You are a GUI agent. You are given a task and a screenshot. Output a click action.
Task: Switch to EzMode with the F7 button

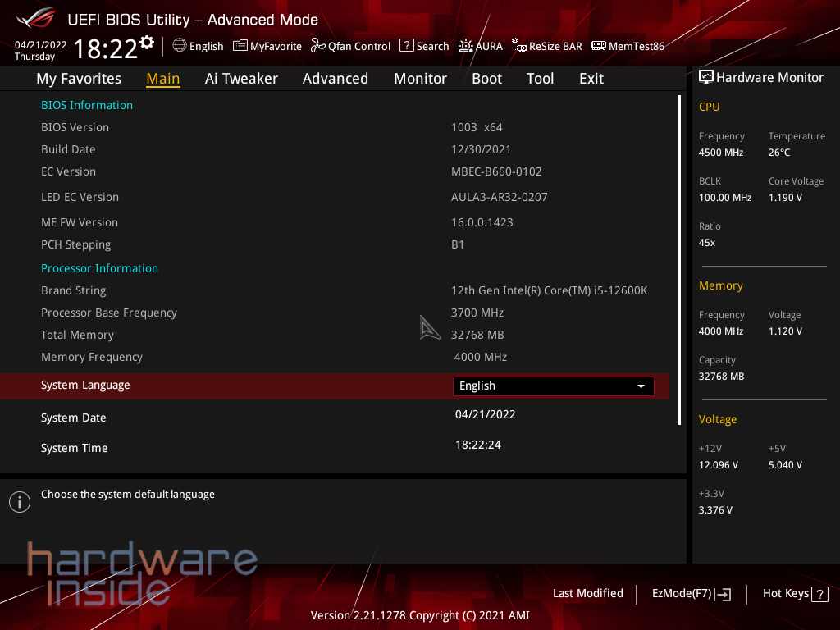point(691,593)
